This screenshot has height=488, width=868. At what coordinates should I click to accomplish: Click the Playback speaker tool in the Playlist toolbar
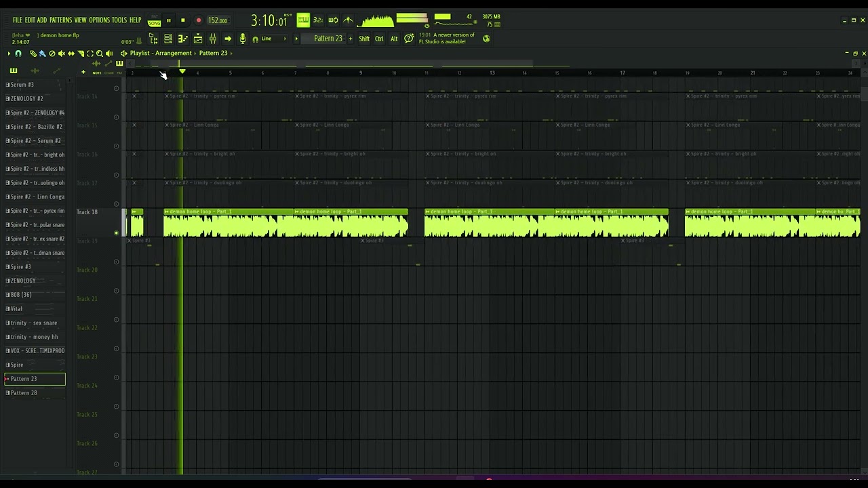tap(109, 54)
